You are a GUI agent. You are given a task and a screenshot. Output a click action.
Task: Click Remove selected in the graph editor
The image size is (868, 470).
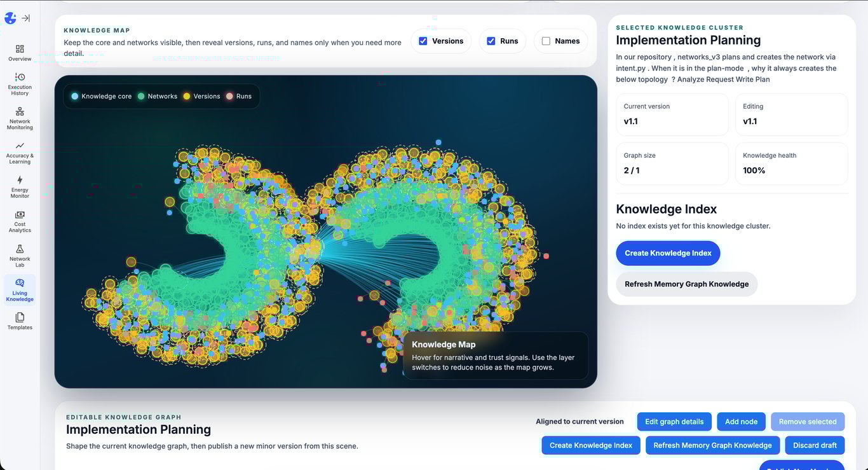click(807, 421)
